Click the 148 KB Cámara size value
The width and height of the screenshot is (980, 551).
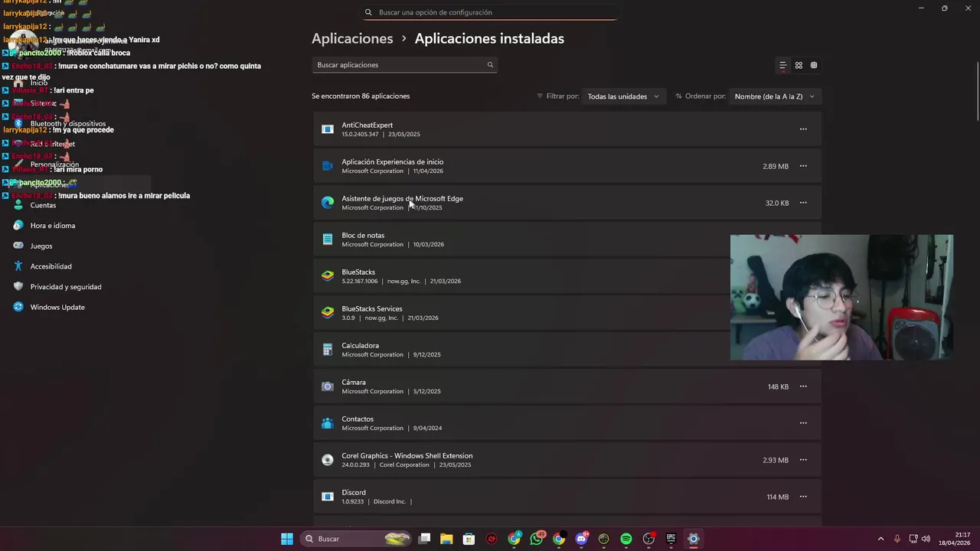(778, 386)
